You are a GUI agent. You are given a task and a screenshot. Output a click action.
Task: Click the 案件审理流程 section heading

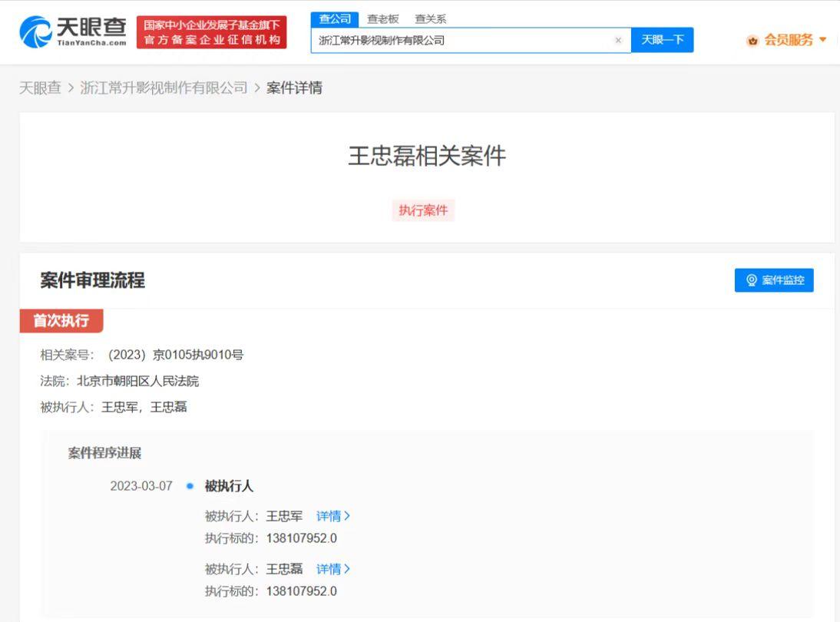[92, 280]
